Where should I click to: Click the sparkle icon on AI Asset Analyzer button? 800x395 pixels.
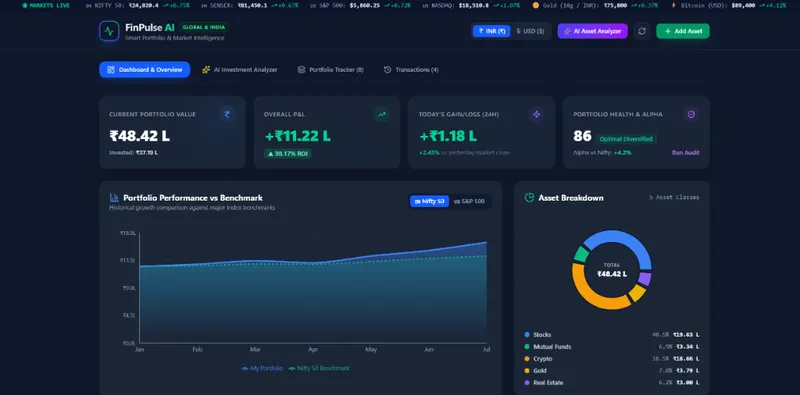[567, 31]
